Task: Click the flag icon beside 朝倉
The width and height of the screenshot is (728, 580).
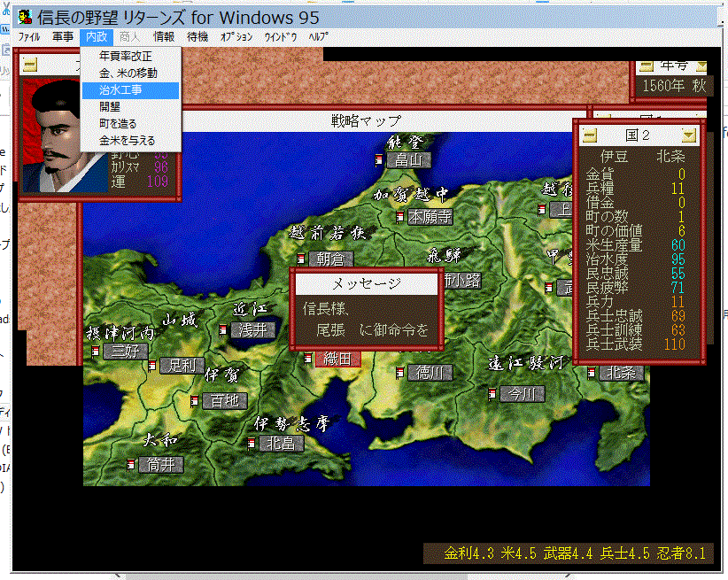Action: 301,259
